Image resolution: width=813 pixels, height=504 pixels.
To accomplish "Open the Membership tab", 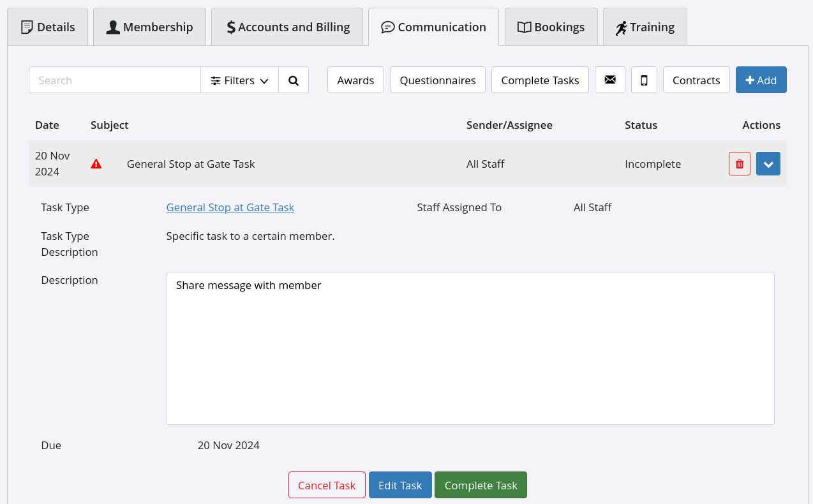I will [149, 27].
